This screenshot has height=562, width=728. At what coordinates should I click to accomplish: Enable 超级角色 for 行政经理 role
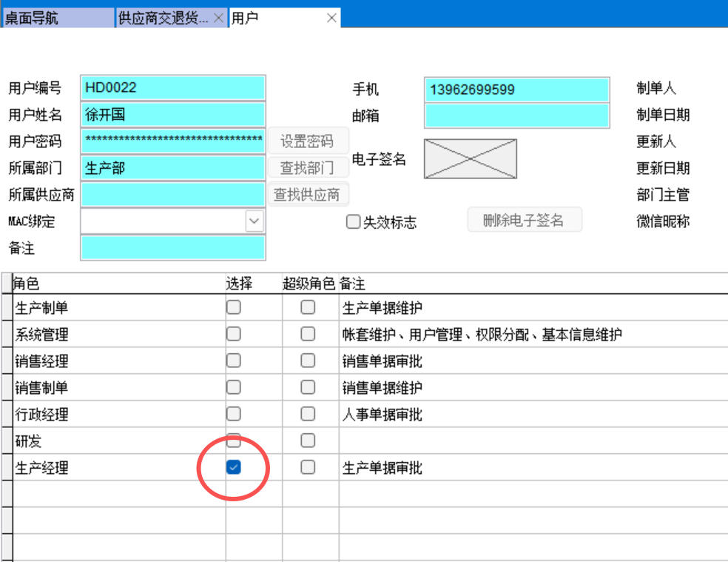coord(308,414)
